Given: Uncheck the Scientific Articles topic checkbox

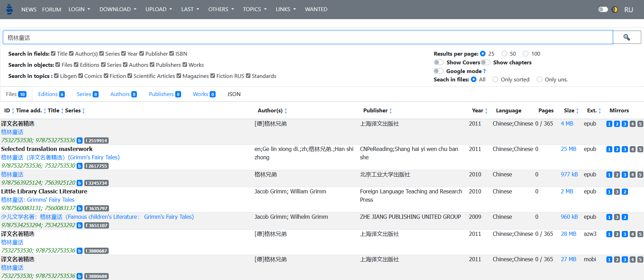Looking at the screenshot, I should point(130,76).
